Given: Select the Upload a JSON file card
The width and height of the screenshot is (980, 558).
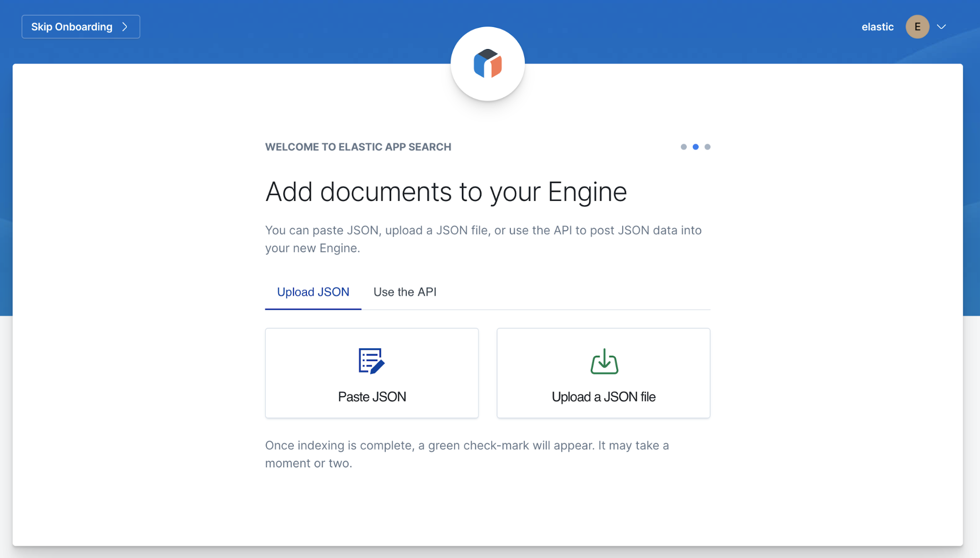Looking at the screenshot, I should click(603, 373).
